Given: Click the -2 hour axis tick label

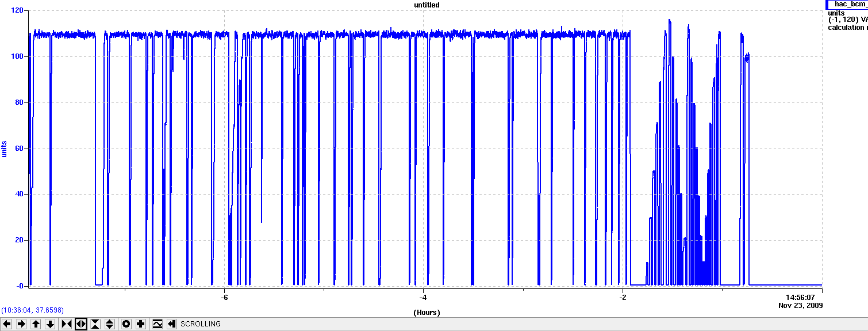Looking at the screenshot, I should 623,298.
